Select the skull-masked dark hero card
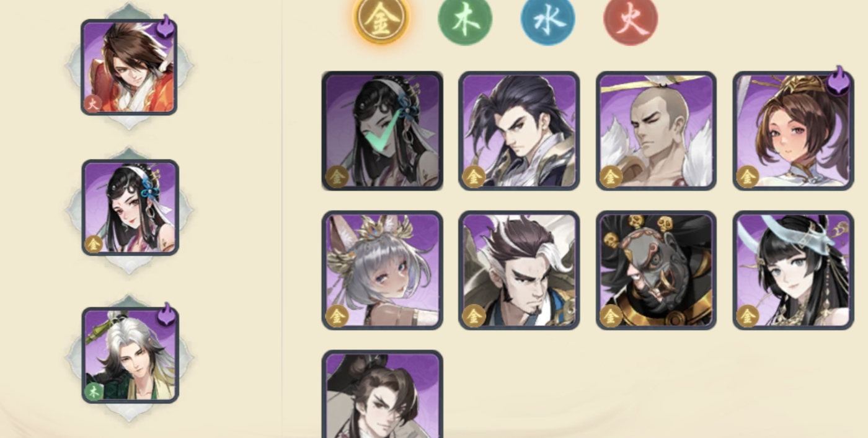 (656, 270)
